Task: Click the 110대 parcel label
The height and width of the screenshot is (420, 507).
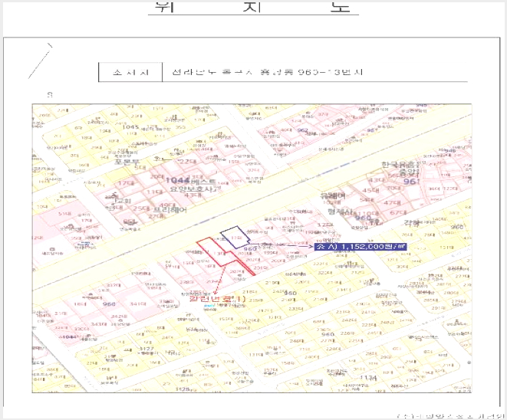Action: (x=369, y=214)
